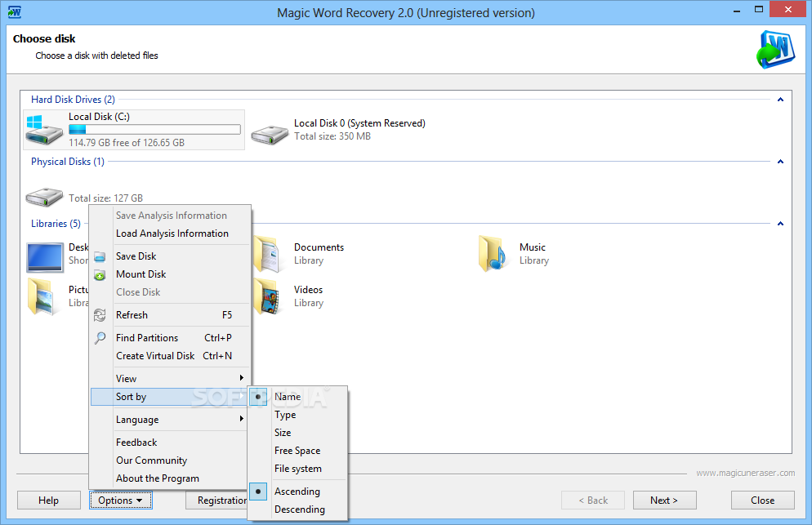Click the Find Partitions magnifier icon
Screen dimensions: 812x525
pyautogui.click(x=100, y=338)
